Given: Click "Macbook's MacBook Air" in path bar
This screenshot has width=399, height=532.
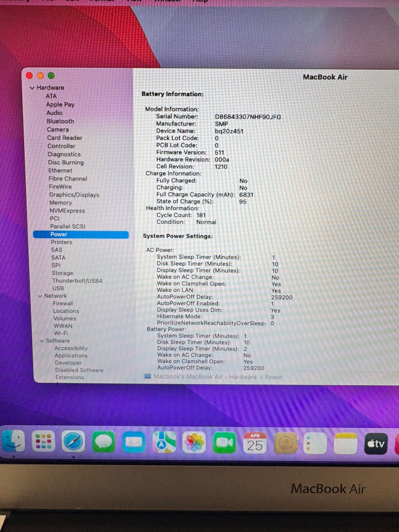Looking at the screenshot, I should coord(188,377).
